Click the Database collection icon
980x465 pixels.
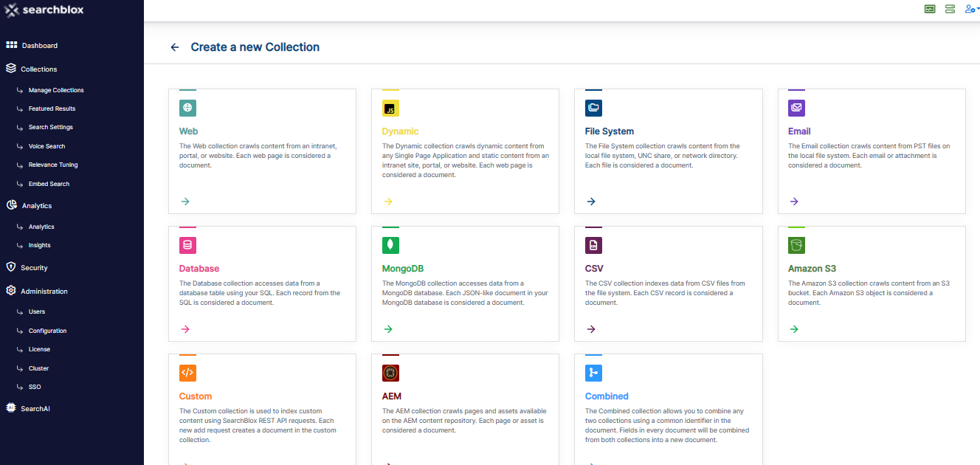tap(187, 245)
